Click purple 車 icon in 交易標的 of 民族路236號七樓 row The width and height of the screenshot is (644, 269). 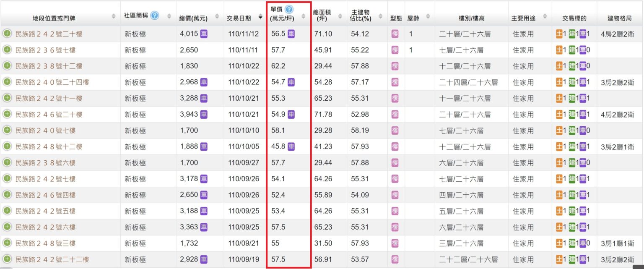[583, 50]
